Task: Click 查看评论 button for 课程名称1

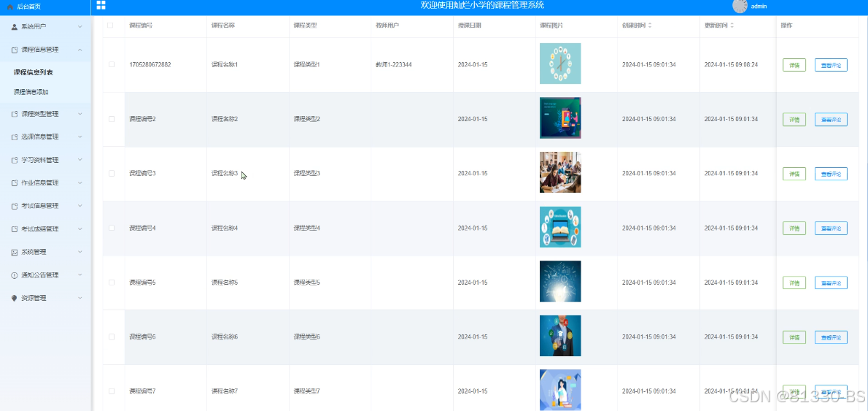Action: point(831,65)
